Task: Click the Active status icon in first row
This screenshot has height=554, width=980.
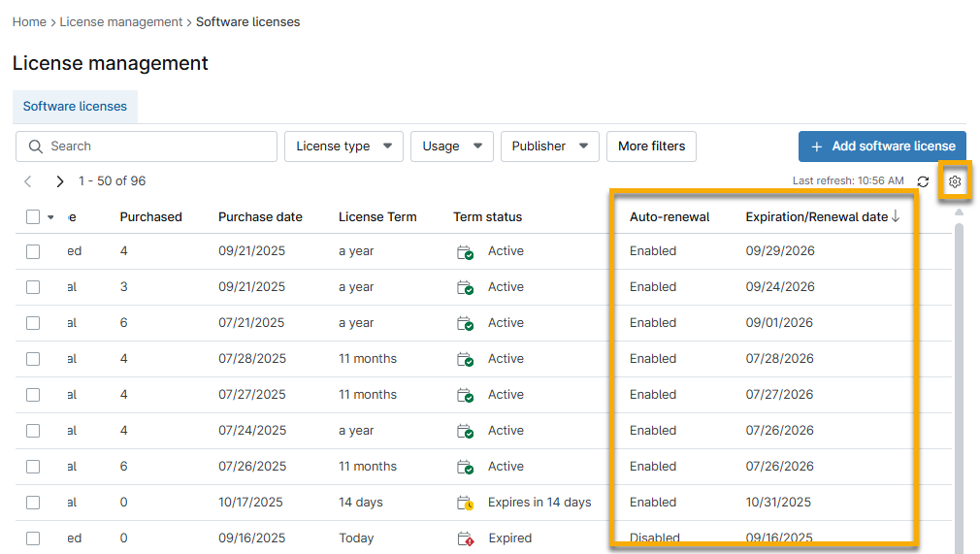Action: tap(465, 252)
